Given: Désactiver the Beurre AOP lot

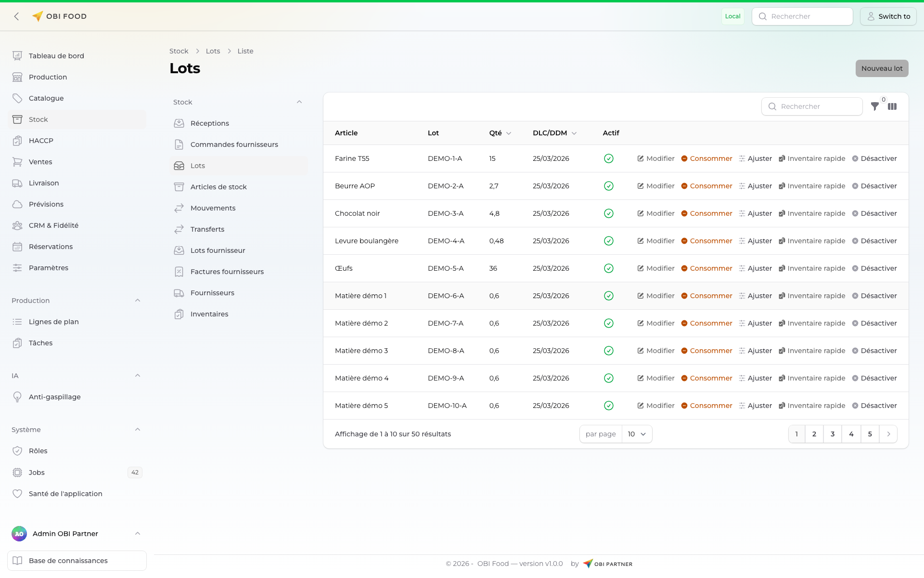Looking at the screenshot, I should 874,186.
